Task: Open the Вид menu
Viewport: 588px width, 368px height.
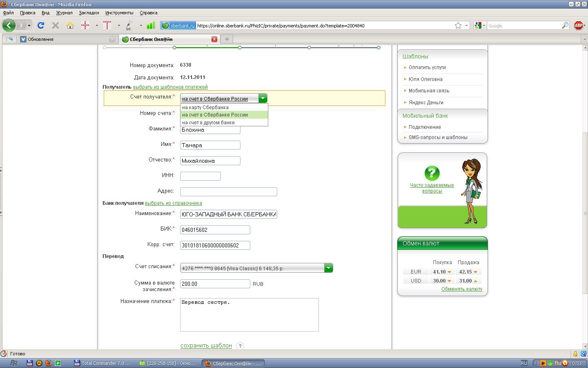Action: tap(45, 13)
